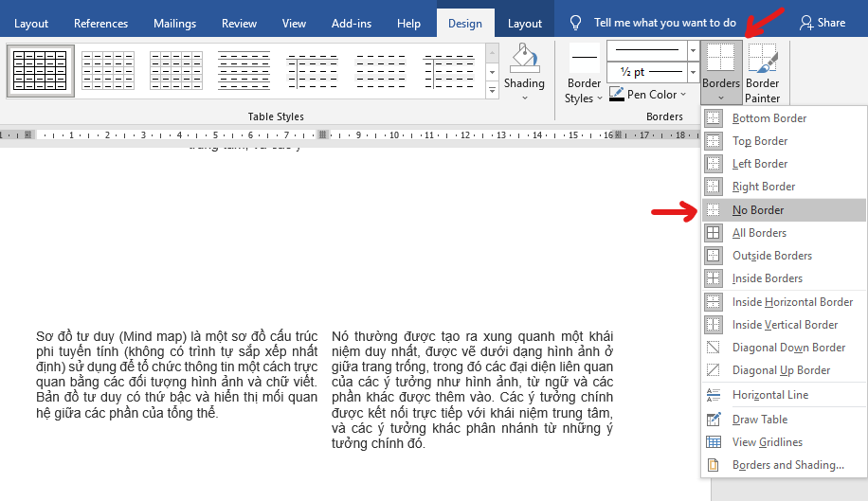Open the Pen Color dropdown

[x=684, y=95]
